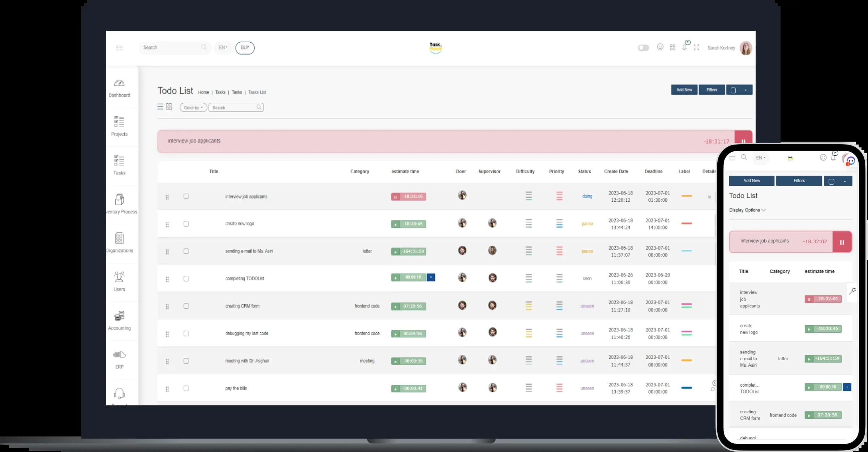Go to first Tasks breadcrumb
Image resolution: width=868 pixels, height=452 pixels.
tap(220, 92)
